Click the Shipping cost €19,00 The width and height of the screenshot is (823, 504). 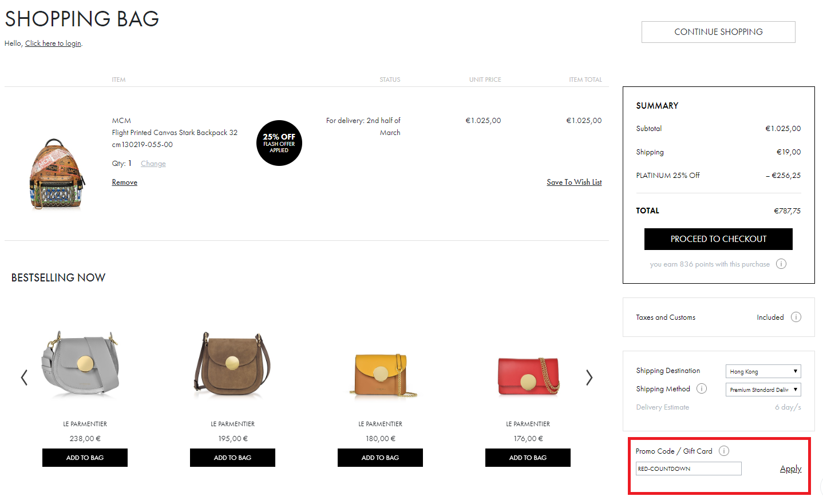click(788, 152)
